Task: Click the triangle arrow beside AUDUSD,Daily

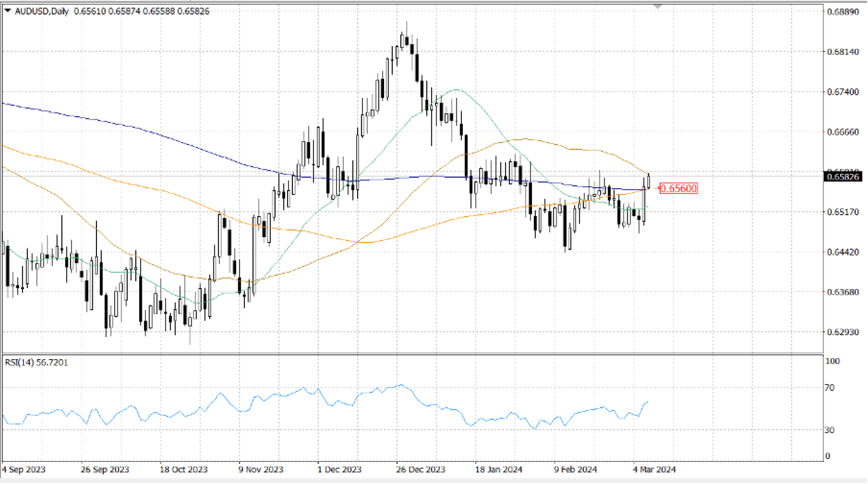Action: click(8, 11)
